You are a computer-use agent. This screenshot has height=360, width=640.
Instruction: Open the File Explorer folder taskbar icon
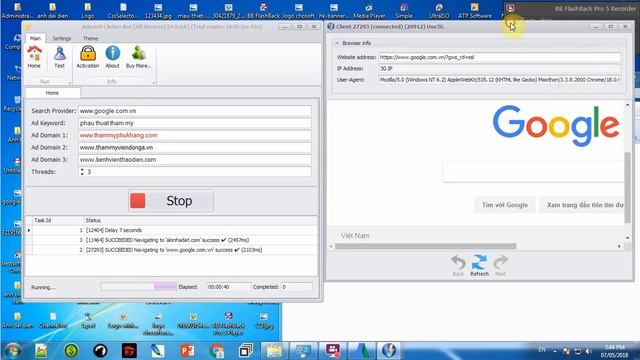[x=274, y=351]
